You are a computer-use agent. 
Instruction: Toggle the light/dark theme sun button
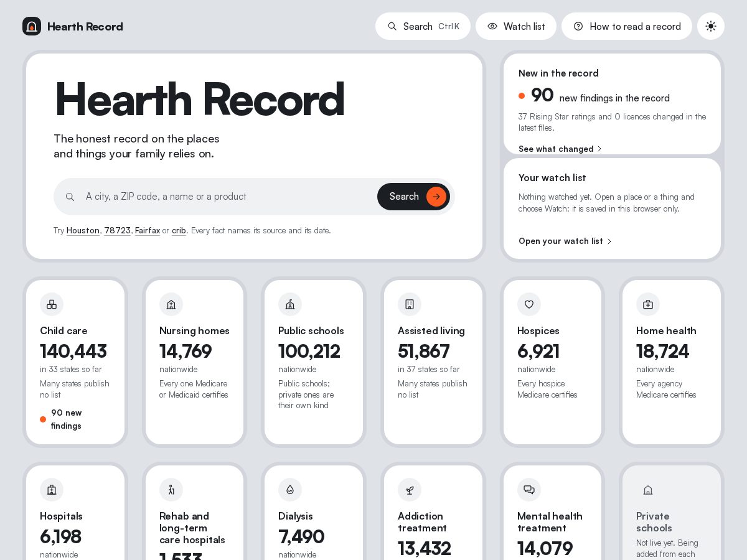coord(711,26)
